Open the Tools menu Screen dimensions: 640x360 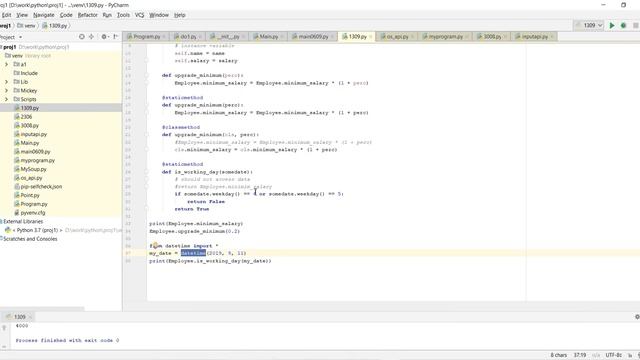tap(123, 15)
